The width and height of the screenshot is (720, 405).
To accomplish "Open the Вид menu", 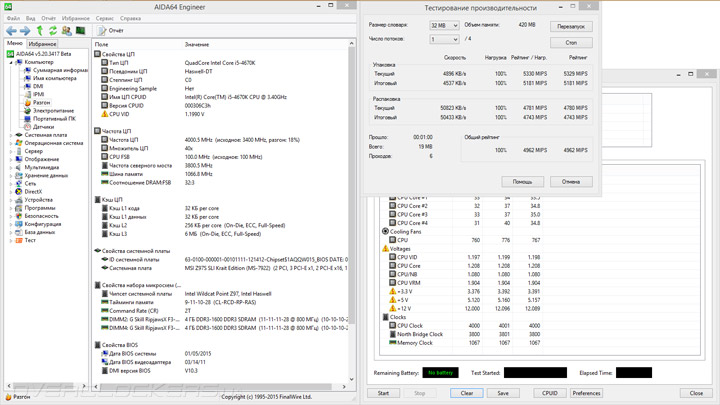I will 30,18.
